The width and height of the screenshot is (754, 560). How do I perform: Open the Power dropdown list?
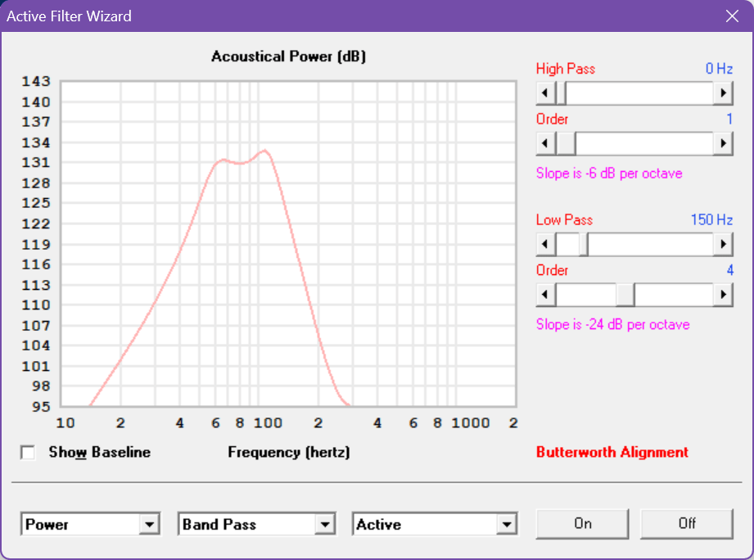click(x=150, y=525)
